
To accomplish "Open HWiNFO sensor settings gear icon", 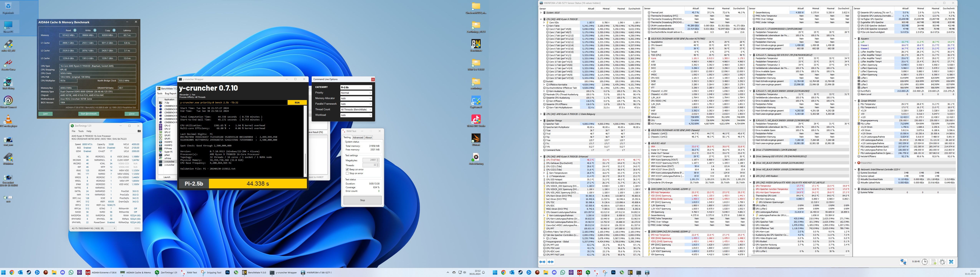I will 942,262.
